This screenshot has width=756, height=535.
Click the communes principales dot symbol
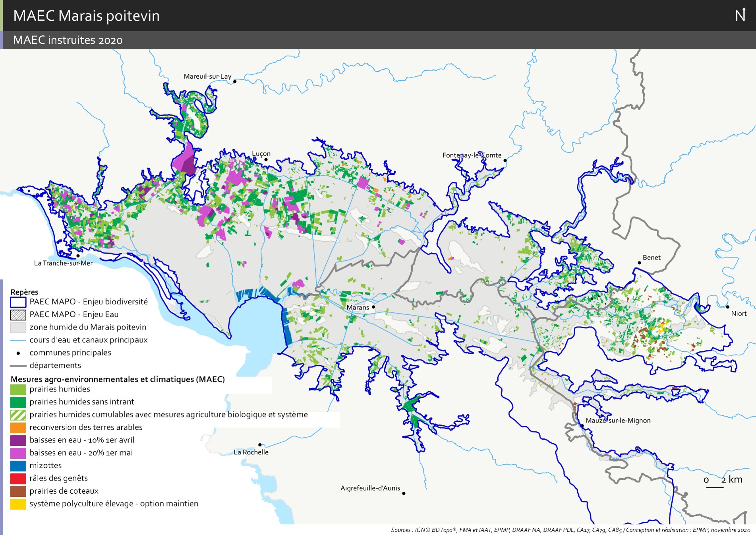(x=18, y=353)
